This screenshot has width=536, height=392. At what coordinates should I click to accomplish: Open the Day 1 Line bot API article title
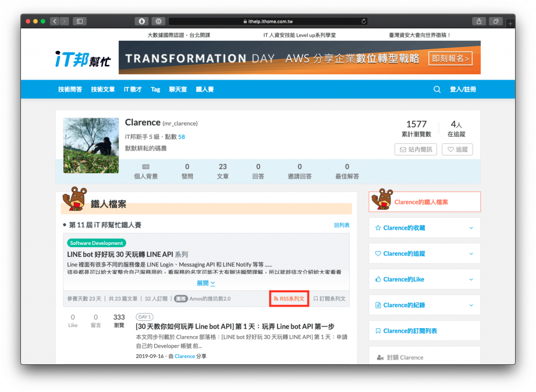point(235,327)
